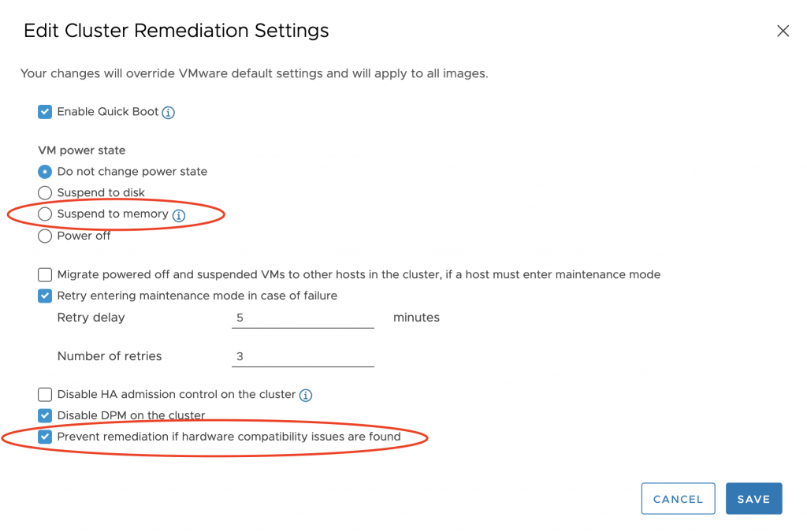
Task: Click the Retry delay minutes field
Action: click(x=303, y=318)
